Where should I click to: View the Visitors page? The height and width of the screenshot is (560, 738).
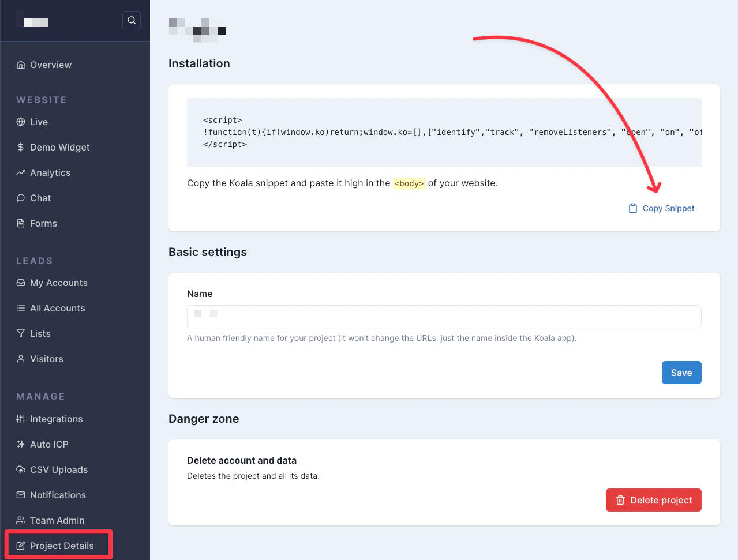[x=47, y=359]
